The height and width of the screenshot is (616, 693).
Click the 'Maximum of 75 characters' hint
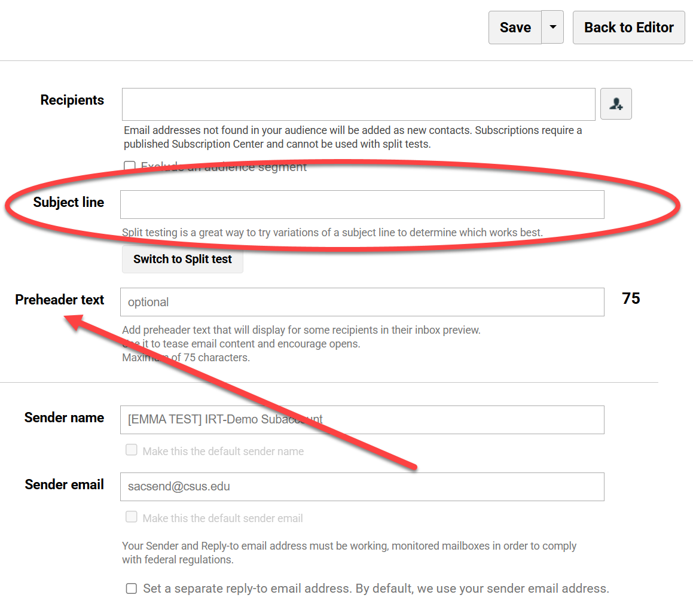pos(186,357)
